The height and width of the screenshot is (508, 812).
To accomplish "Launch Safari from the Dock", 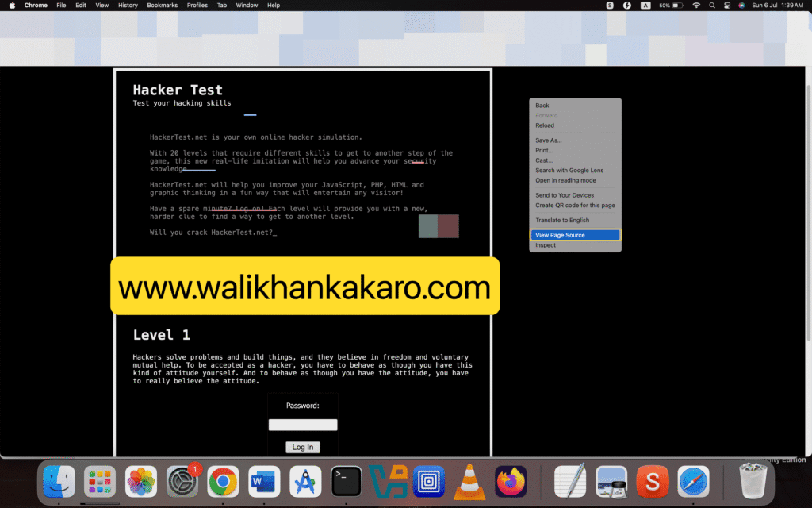I will [x=693, y=481].
